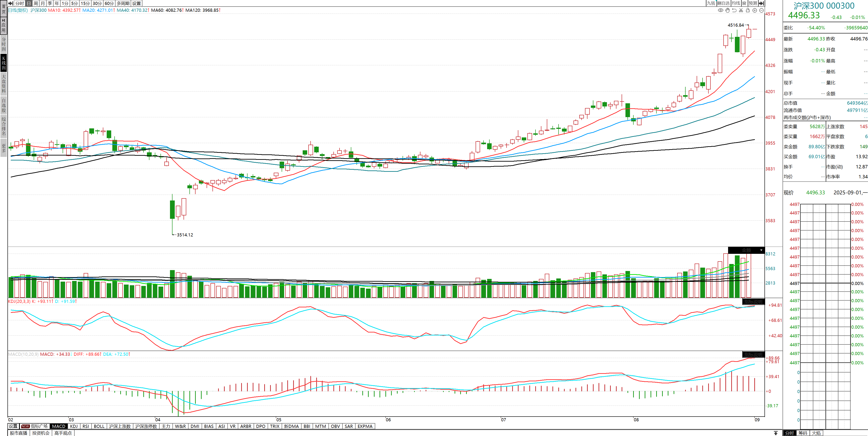Viewport: 868px width, 436px height.
Task: Click the 指标说明 button in KDJ panel
Action: [753, 302]
